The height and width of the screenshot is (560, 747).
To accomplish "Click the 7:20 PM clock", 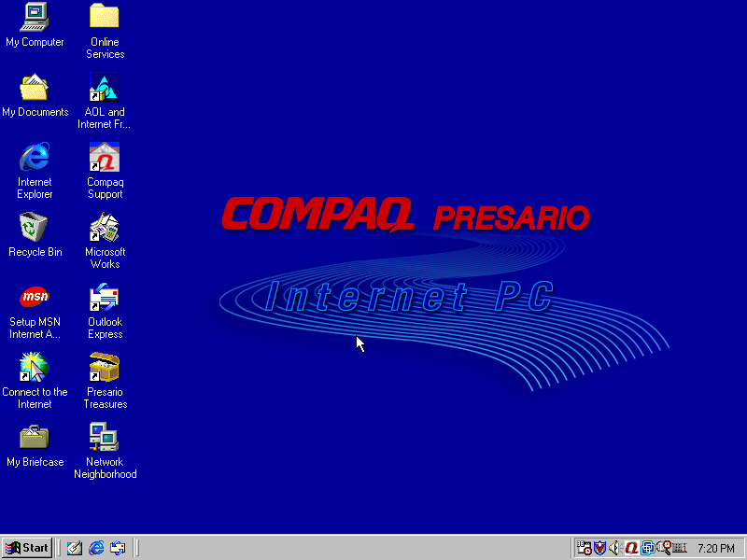I will point(716,549).
